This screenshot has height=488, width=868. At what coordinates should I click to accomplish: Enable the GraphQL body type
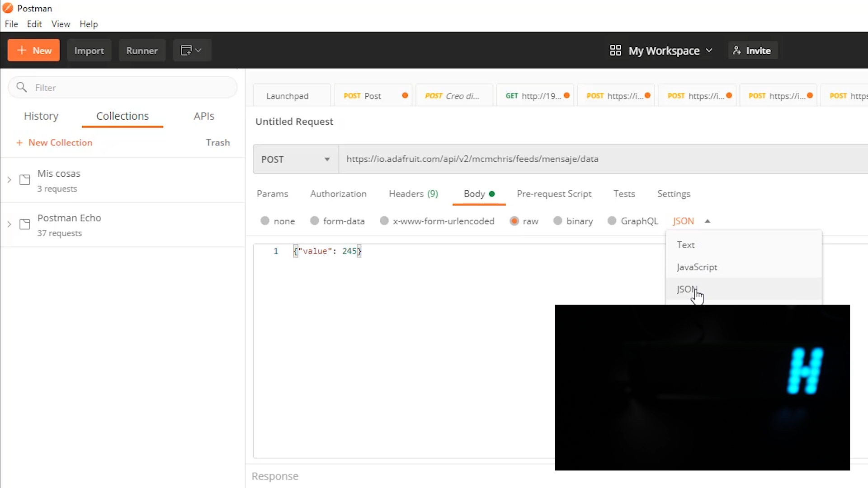(612, 221)
